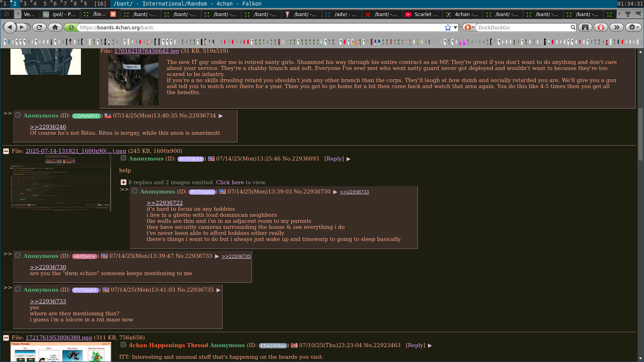Open closed tabs button at tab bar end
The width and height of the screenshot is (644, 362).
pos(638,14)
